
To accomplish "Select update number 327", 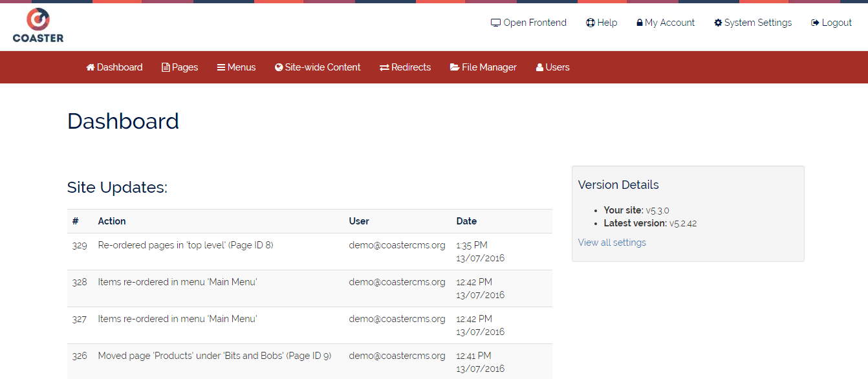I will tap(80, 319).
